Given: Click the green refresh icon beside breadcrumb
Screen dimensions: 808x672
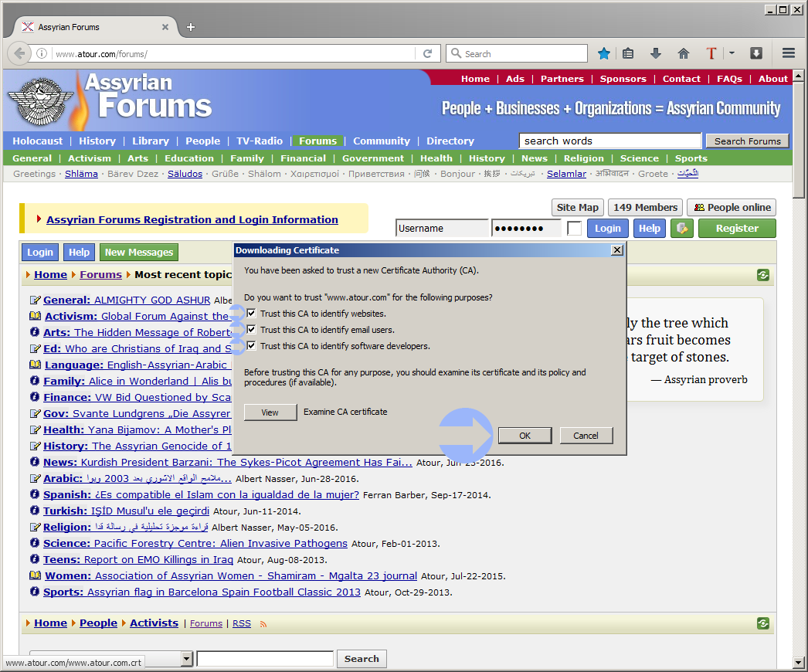Looking at the screenshot, I should 763,275.
